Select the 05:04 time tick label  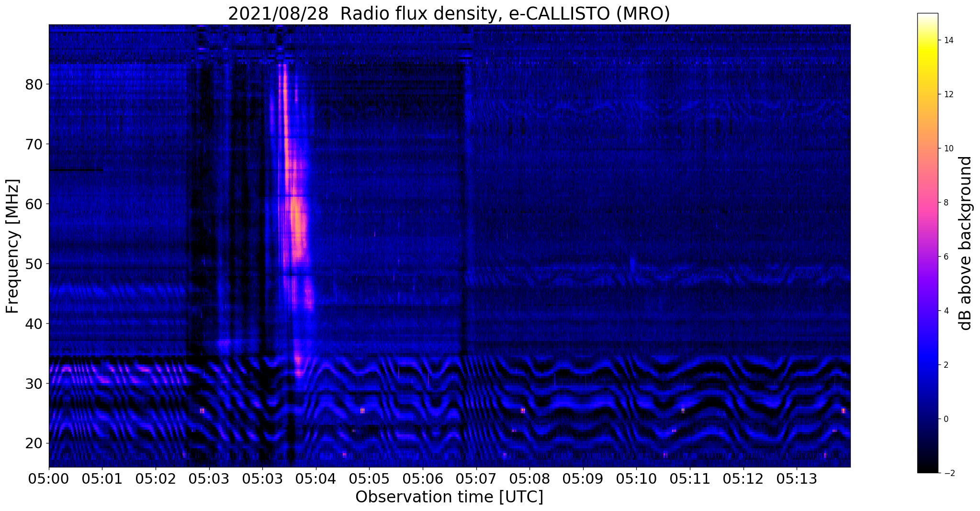click(x=315, y=478)
